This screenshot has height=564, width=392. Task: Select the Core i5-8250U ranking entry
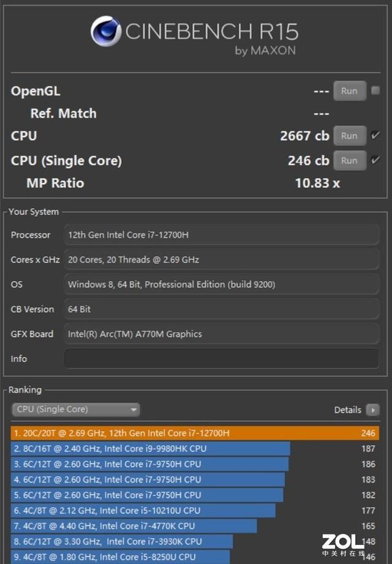coord(121,557)
